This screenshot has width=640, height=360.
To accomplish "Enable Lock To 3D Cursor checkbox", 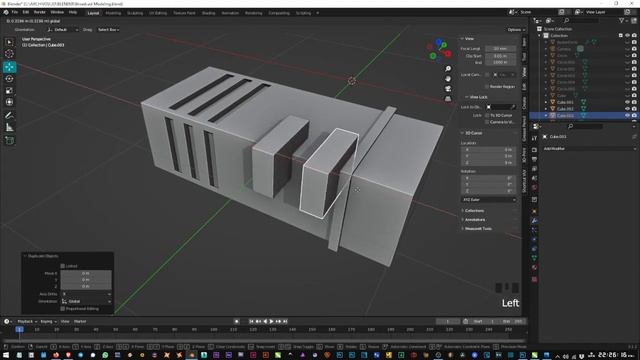I will 487,116.
